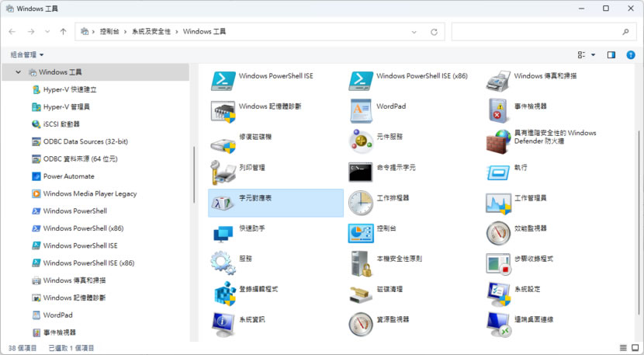
Task: Open the 組合管理 dropdown menu
Action: [27, 54]
